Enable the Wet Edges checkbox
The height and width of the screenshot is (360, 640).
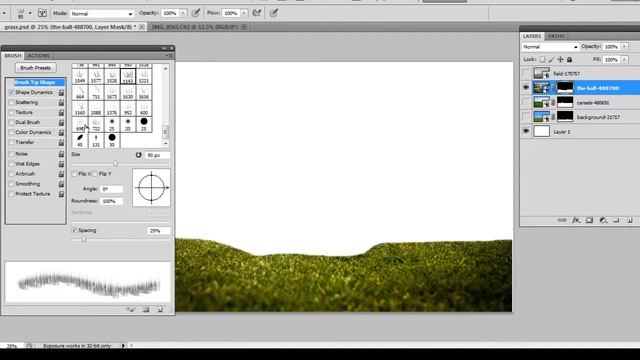(x=11, y=164)
